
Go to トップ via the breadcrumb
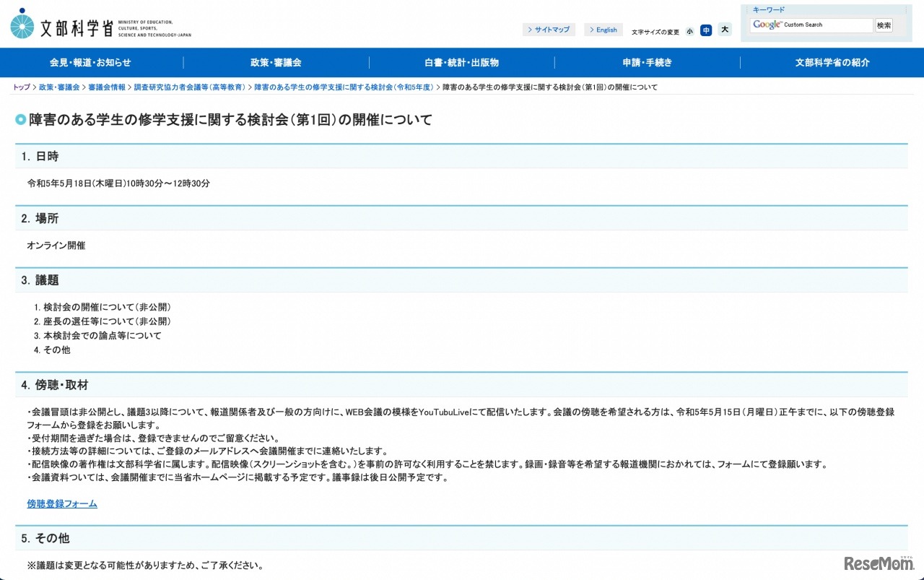(19, 87)
